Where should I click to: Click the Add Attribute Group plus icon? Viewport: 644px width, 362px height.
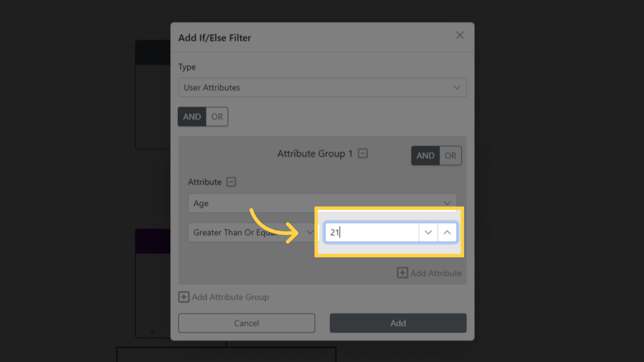pos(184,297)
